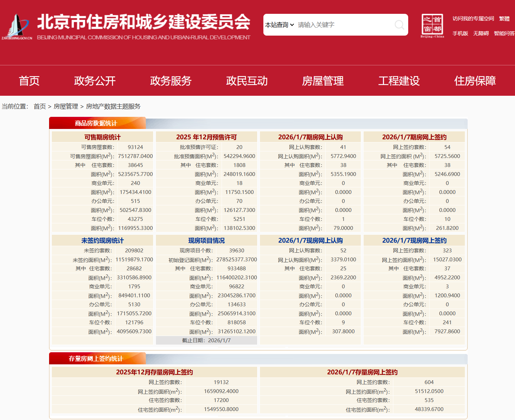Select the value 7927.8600
The height and width of the screenshot is (420, 515).
click(x=447, y=332)
